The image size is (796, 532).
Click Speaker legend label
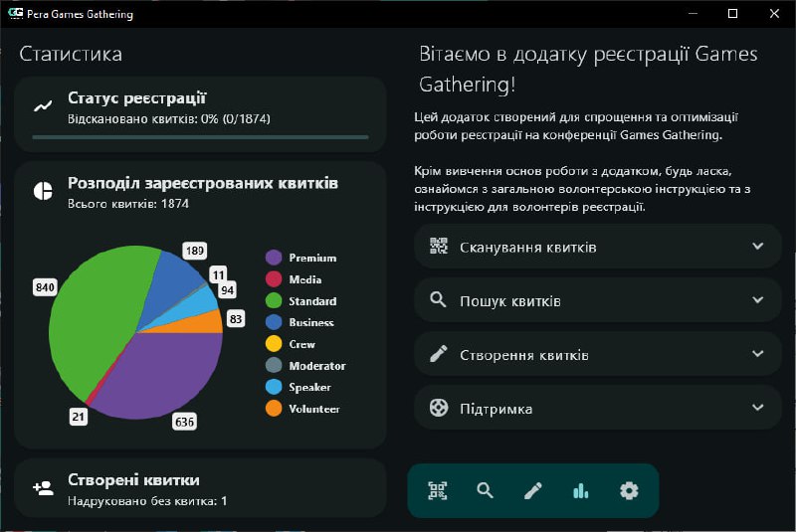tap(309, 388)
